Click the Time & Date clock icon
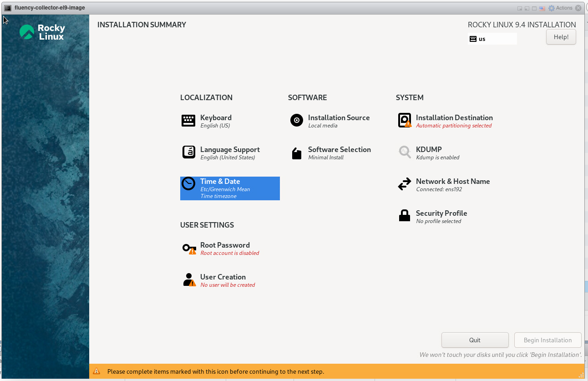The height and width of the screenshot is (381, 588). coord(188,183)
